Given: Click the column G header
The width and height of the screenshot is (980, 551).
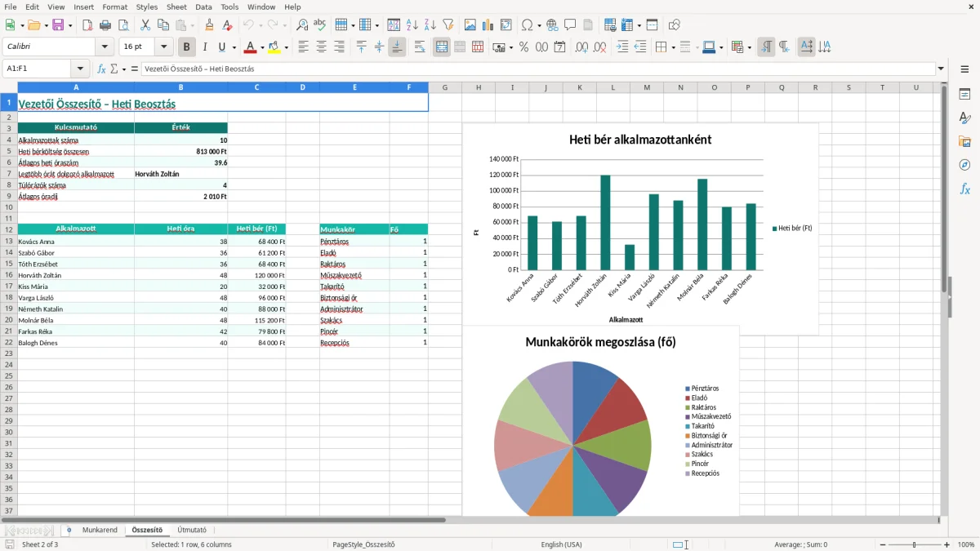Looking at the screenshot, I should point(445,87).
